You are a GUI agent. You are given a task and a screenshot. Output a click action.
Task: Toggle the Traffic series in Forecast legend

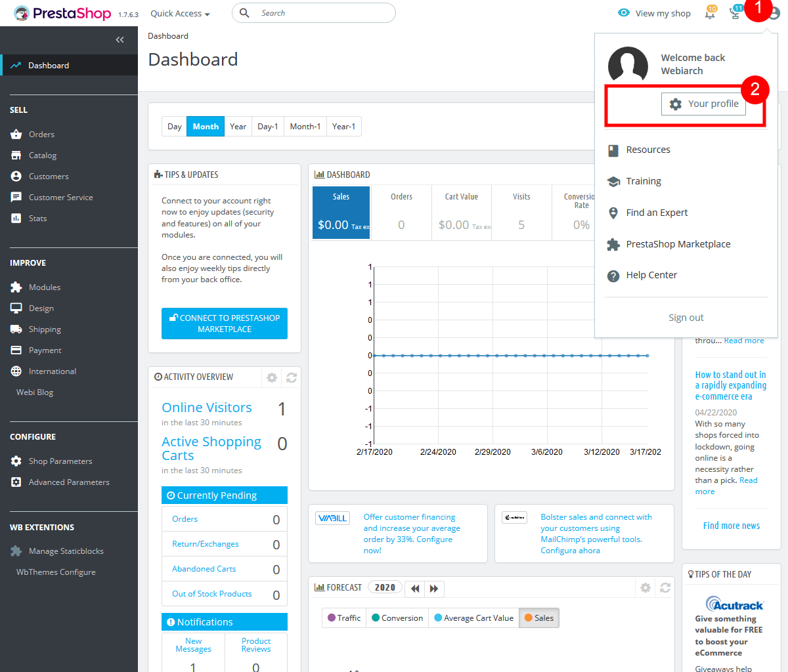pos(343,618)
